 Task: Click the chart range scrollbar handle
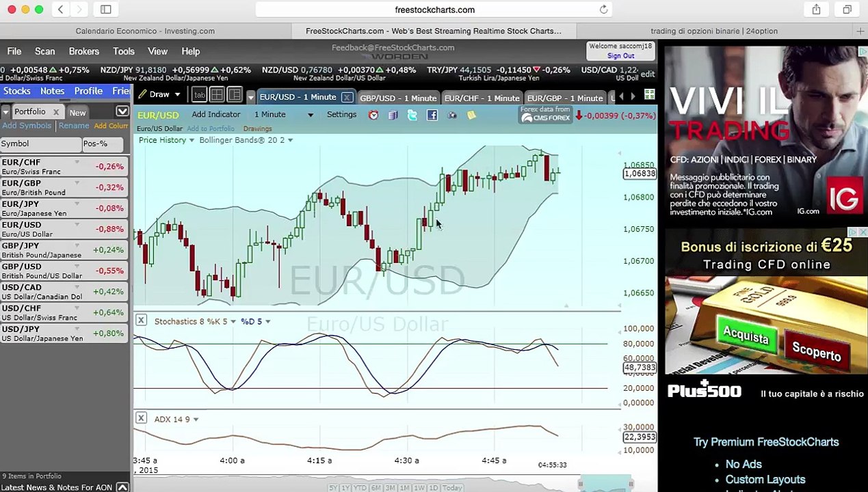[x=605, y=484]
